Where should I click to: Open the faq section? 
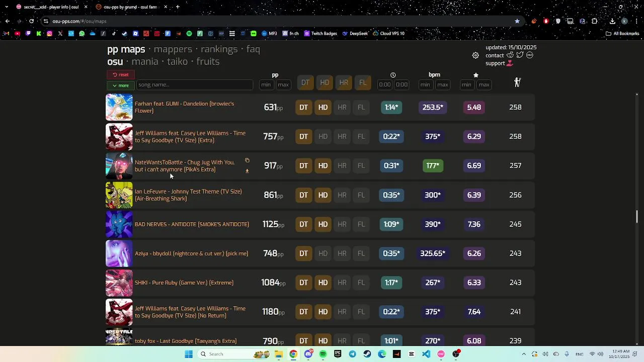click(253, 49)
